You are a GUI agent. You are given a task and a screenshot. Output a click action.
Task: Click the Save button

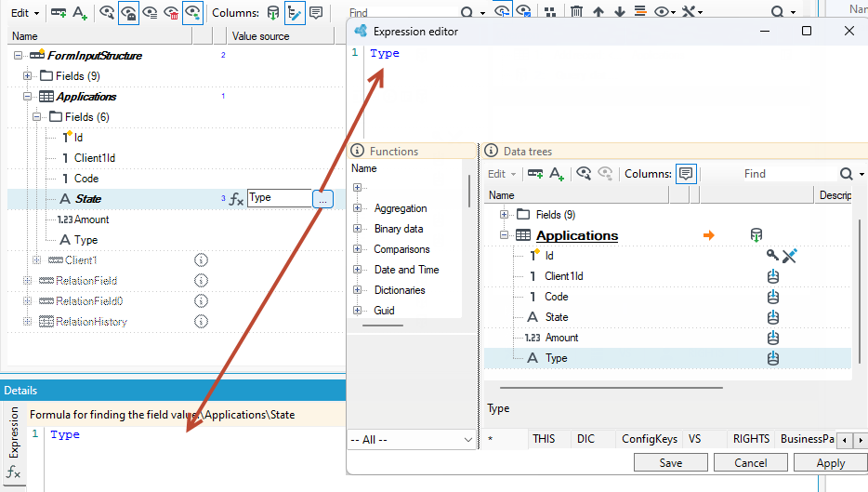point(670,462)
